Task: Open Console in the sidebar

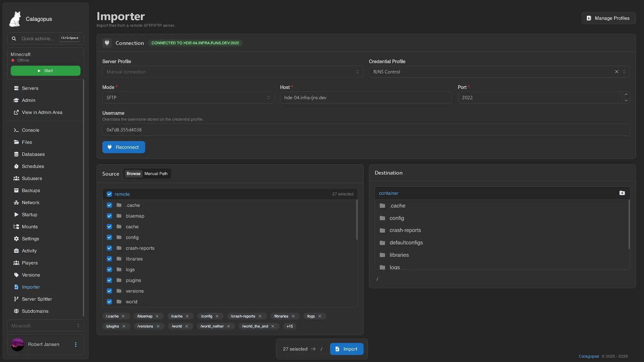Action: pyautogui.click(x=45, y=130)
